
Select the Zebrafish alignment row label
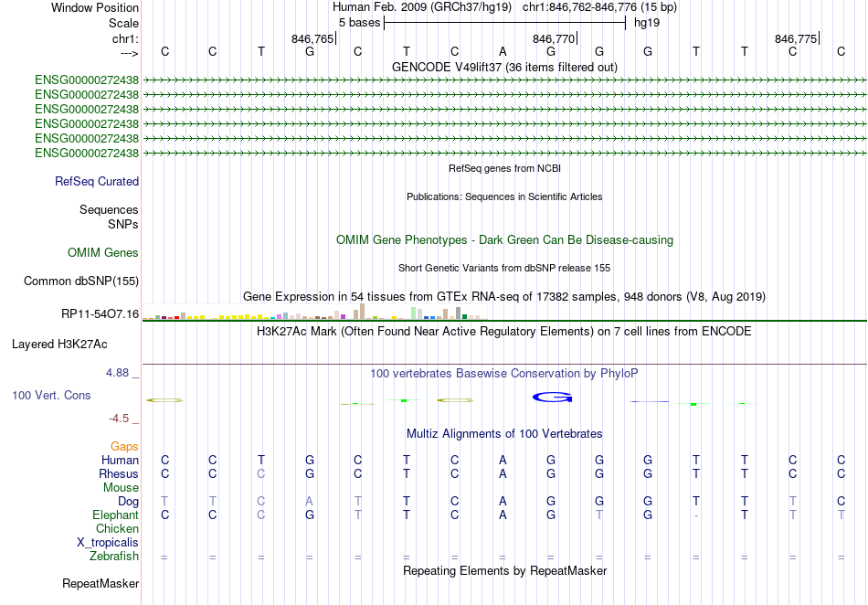(x=114, y=556)
